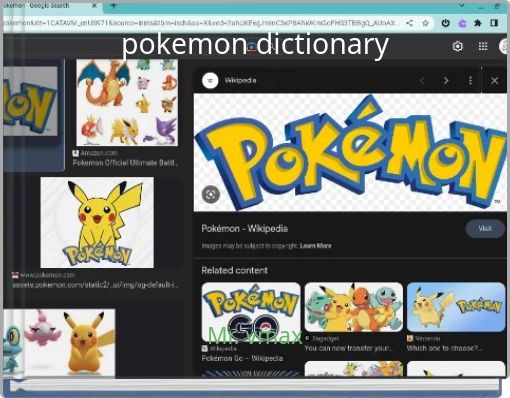
Task: Open a new browser tab
Action: pos(113,5)
